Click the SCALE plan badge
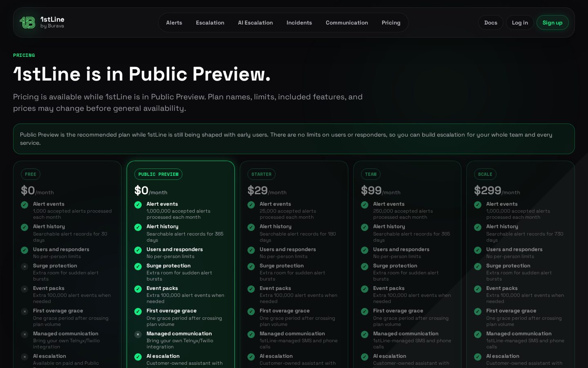Screen dimensions: 588x368 485,174
